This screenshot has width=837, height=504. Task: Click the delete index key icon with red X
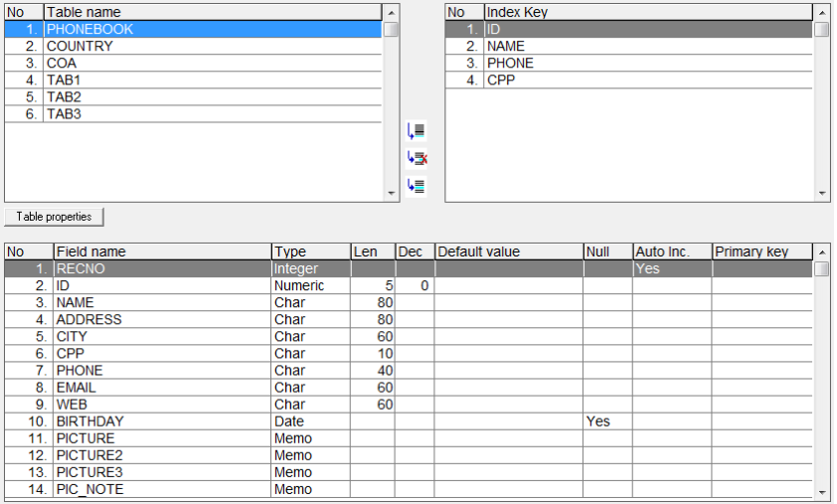[x=416, y=158]
